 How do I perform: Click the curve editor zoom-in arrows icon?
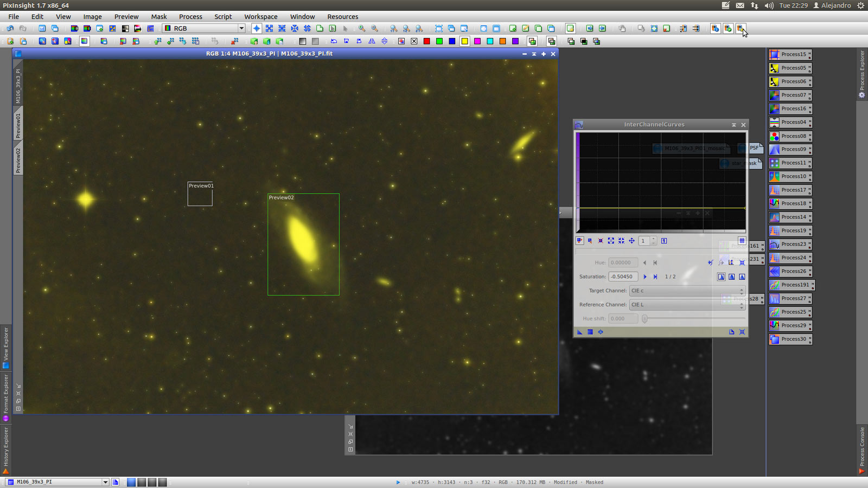point(611,241)
